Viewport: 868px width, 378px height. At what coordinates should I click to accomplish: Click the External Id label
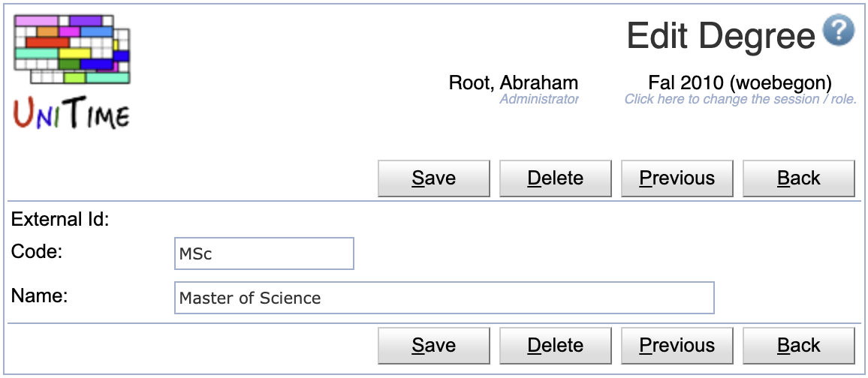coord(60,220)
